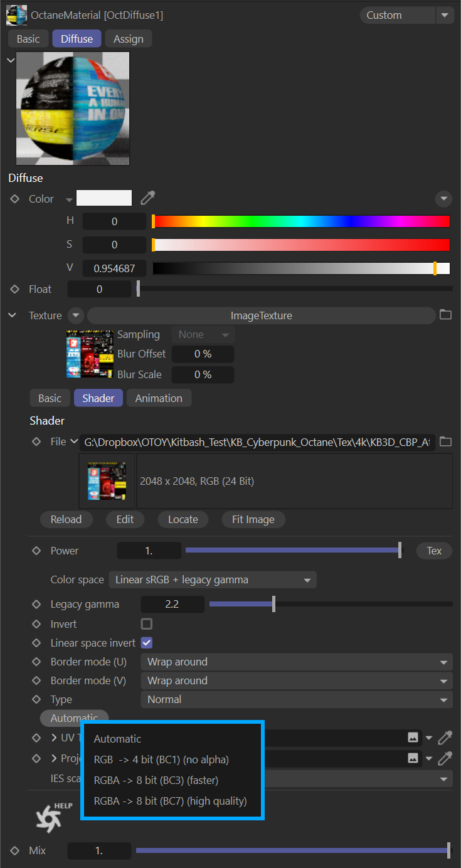461x868 pixels.
Task: Toggle the Power keyframe diamond icon
Action: 36,551
